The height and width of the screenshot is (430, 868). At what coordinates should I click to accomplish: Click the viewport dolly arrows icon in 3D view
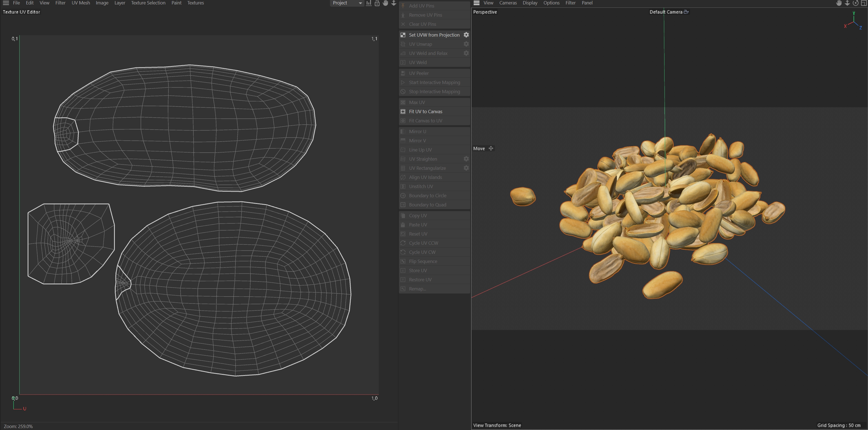[x=847, y=3]
